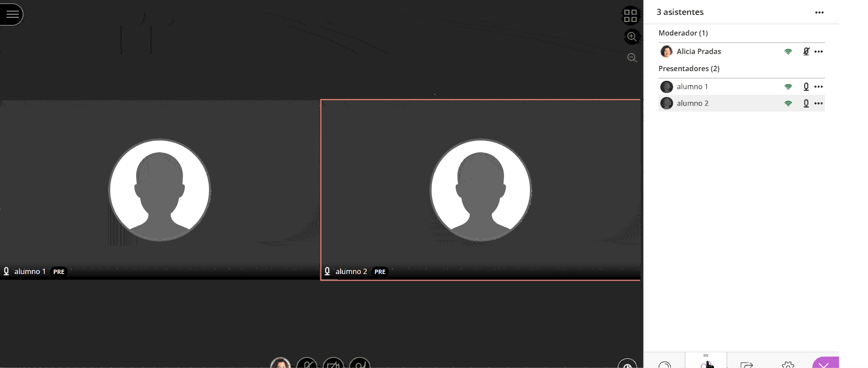Click alumno 2 avatar in attendee list

coord(666,103)
